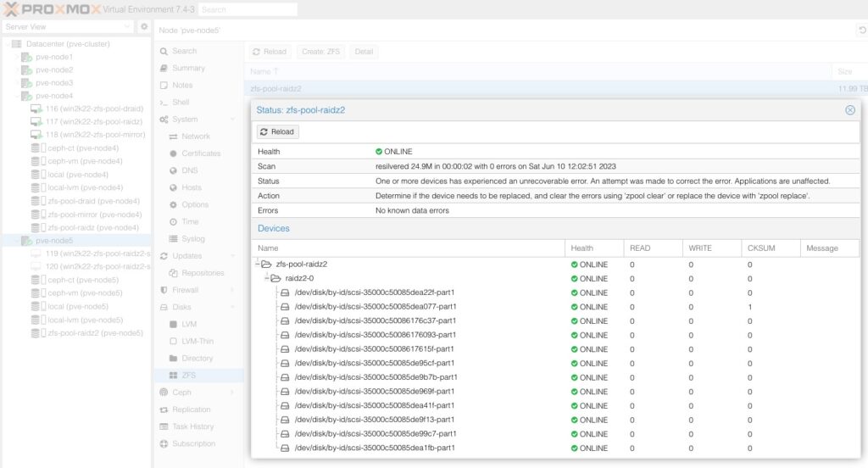
Task: Click the drive icon for dea22f-part1
Action: tap(285, 292)
